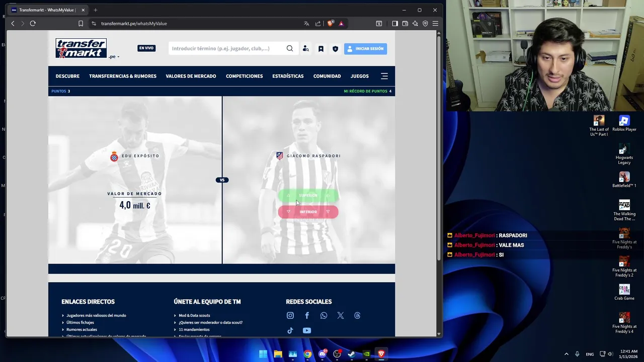Expand the hamburger navigation menu

point(384,76)
